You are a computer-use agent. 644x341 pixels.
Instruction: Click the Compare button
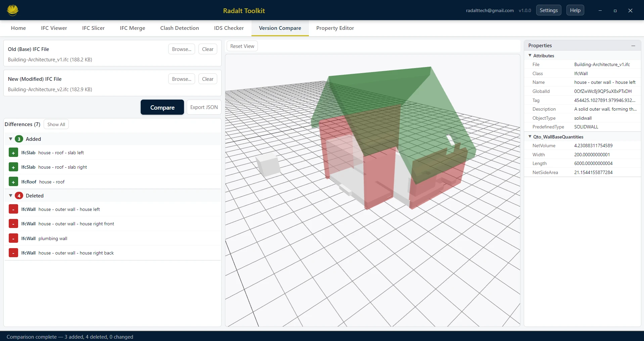[x=162, y=107]
